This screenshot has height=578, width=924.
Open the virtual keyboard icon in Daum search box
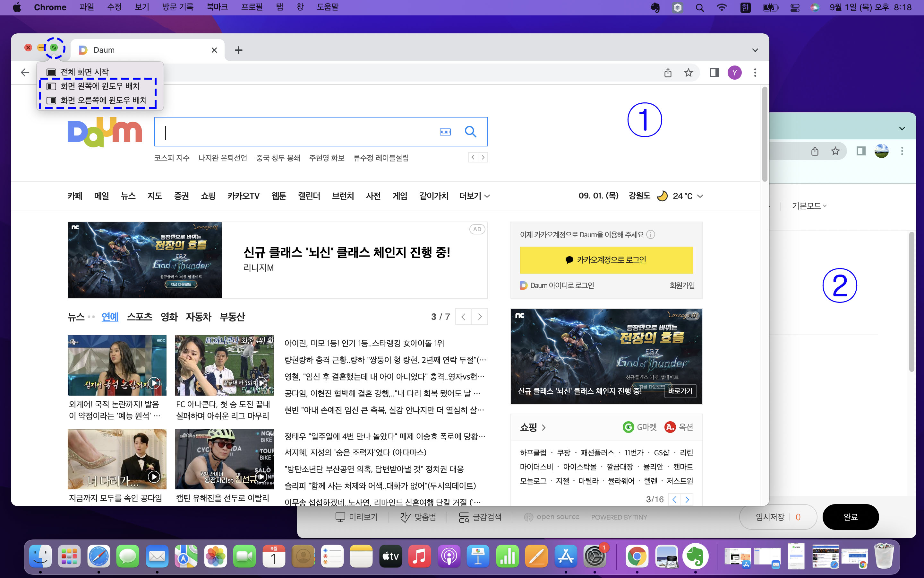[445, 132]
